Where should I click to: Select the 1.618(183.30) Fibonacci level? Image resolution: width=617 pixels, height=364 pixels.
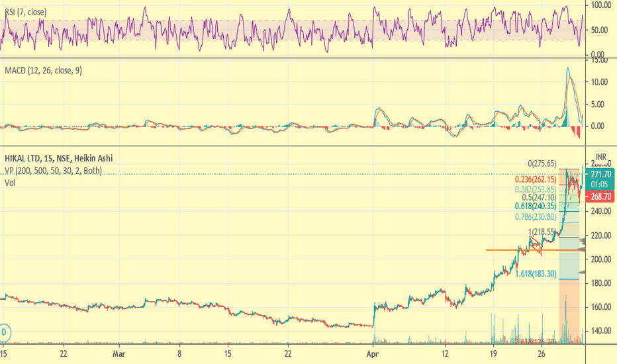(x=536, y=273)
